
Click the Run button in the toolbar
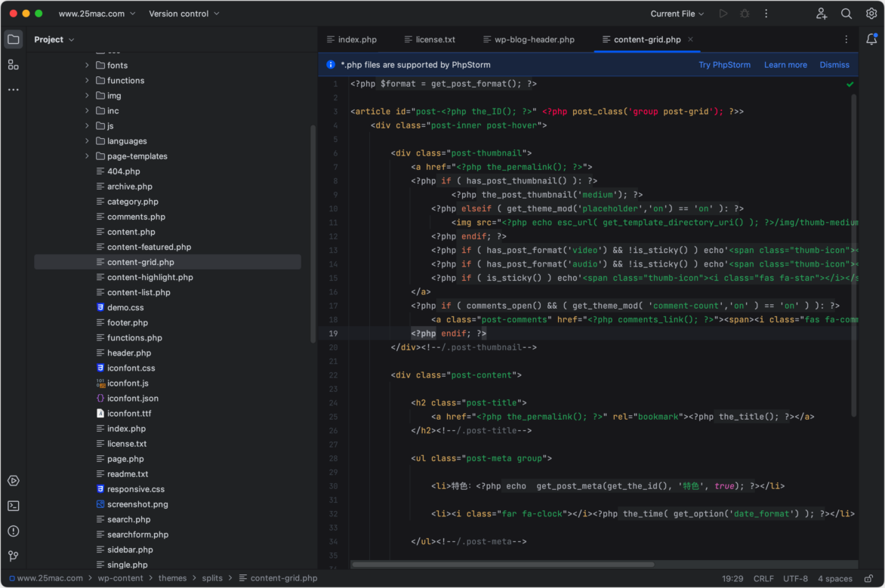[723, 14]
